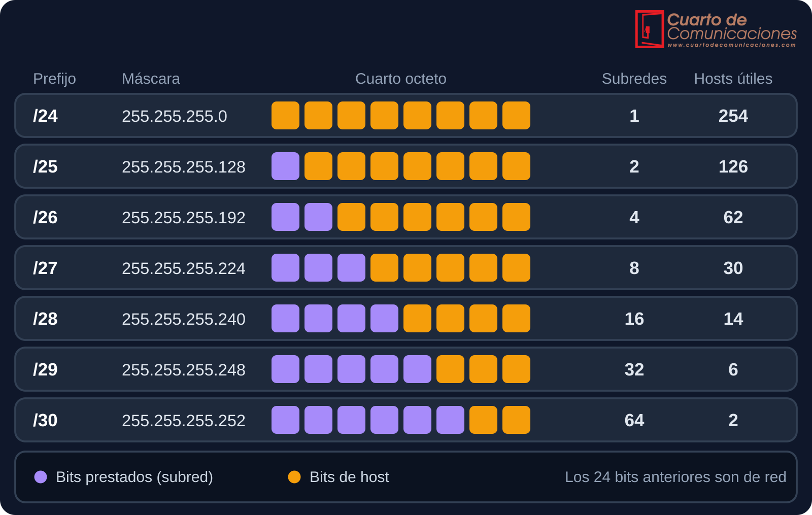Click the last orange bit in /30 row
The height and width of the screenshot is (515, 812).
pyautogui.click(x=516, y=420)
